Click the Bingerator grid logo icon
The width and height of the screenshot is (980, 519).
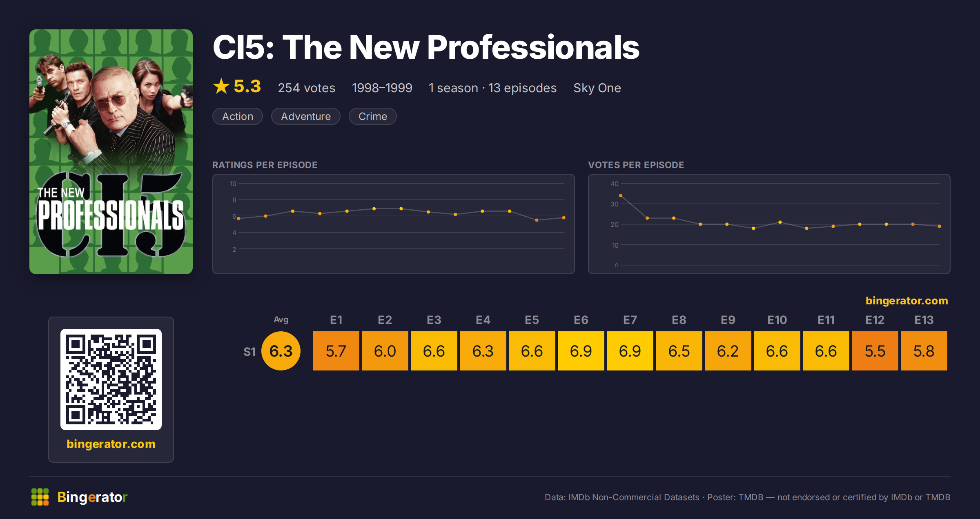coord(40,497)
